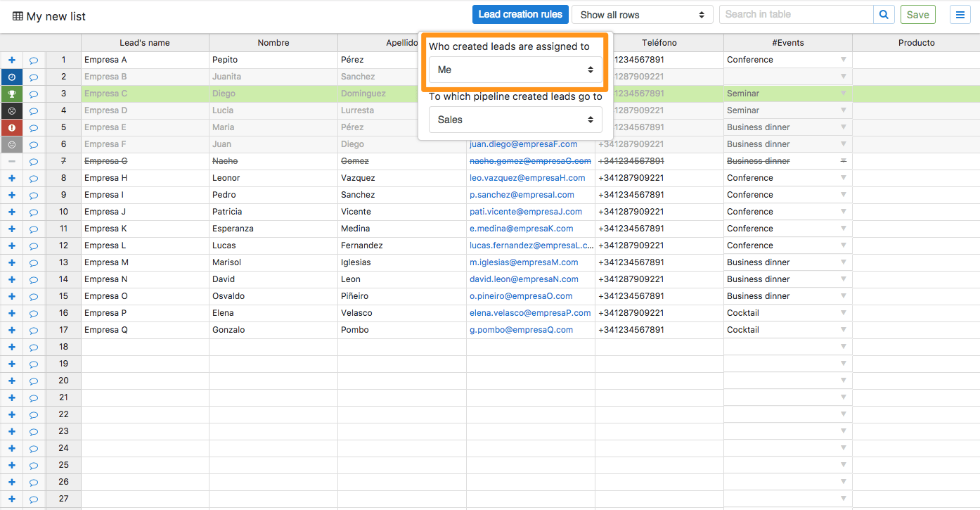Viewport: 980px width, 510px height.
Task: Click the comment bubble for Empresa Q
Action: [34, 330]
